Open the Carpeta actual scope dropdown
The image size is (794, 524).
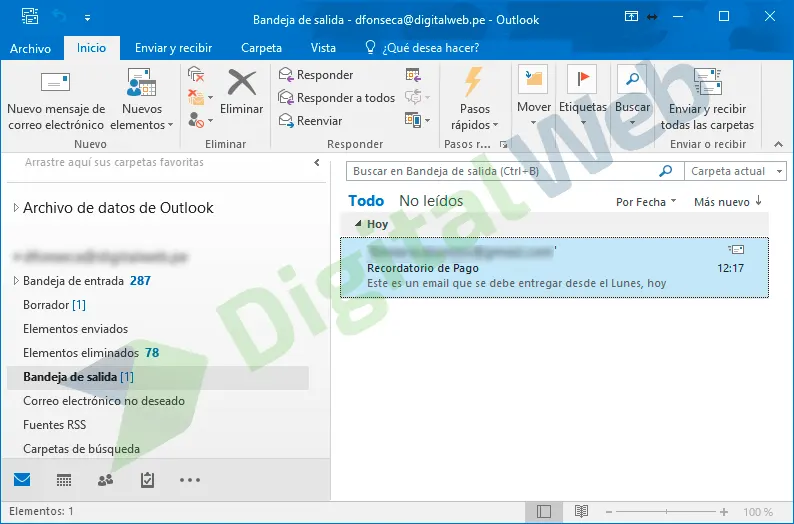pos(735,171)
